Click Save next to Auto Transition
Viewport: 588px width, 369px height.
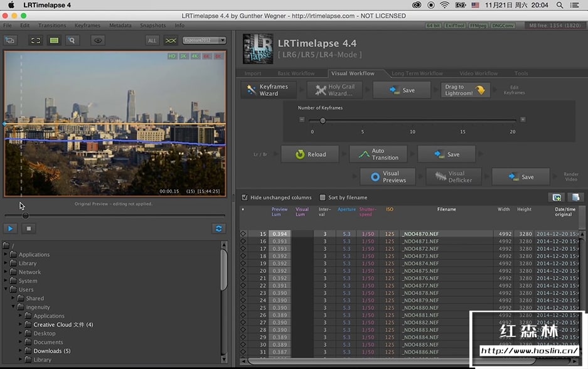pos(447,154)
